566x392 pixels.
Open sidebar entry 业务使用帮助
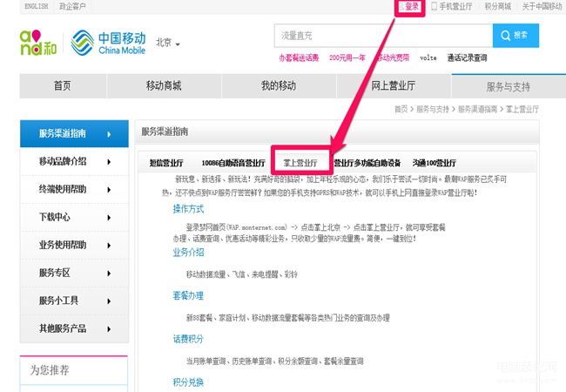(63, 245)
